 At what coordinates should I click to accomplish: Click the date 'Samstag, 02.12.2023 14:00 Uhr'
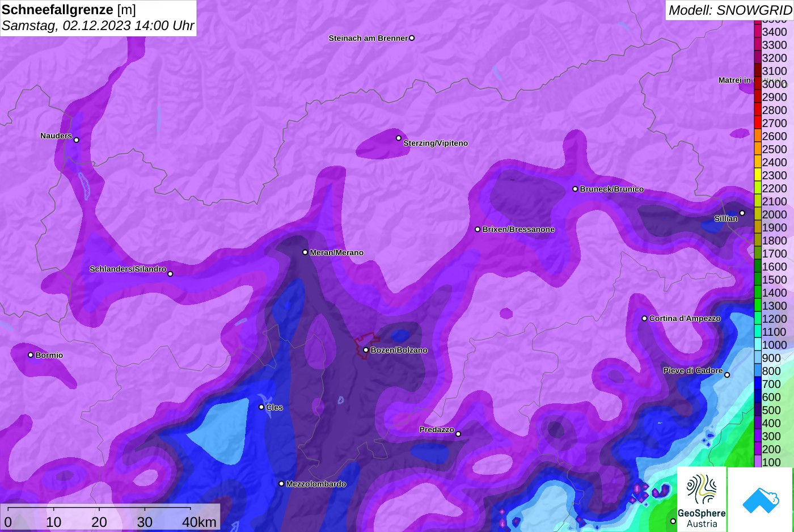pos(98,26)
